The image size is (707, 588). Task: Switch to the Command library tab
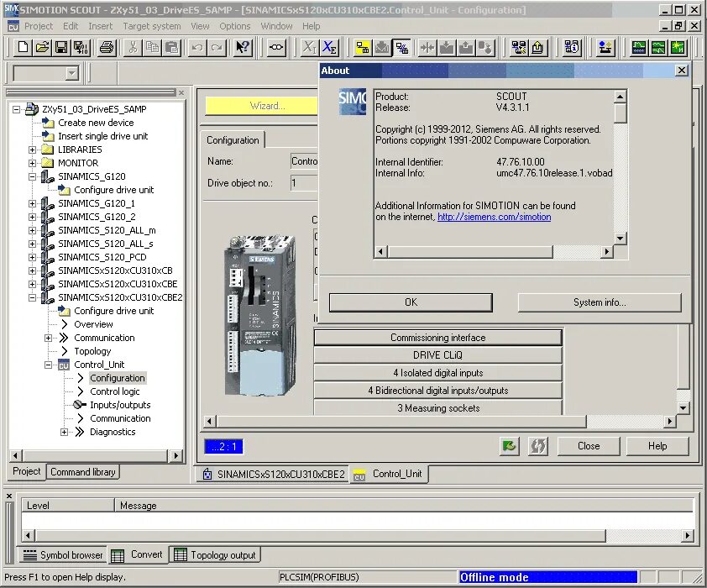(x=83, y=472)
